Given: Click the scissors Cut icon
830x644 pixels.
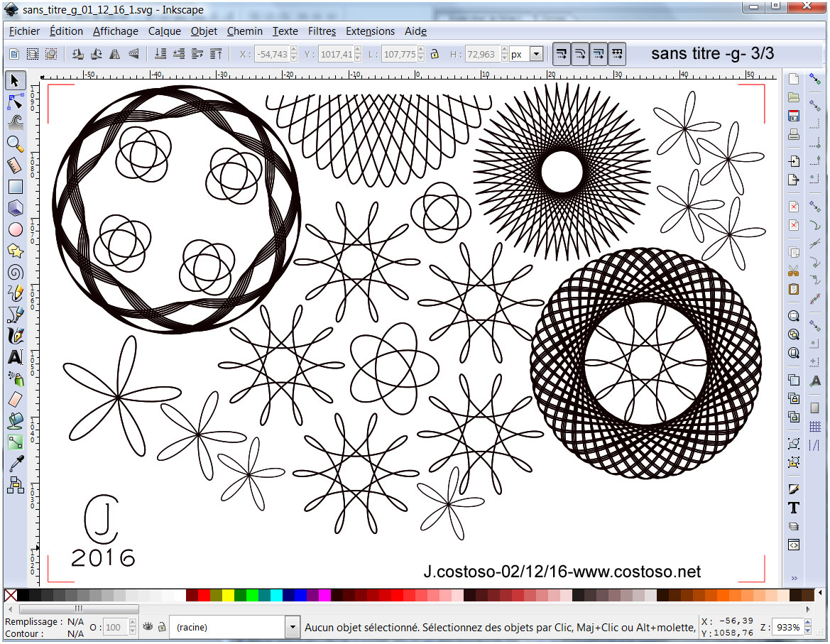Looking at the screenshot, I should pos(794,271).
